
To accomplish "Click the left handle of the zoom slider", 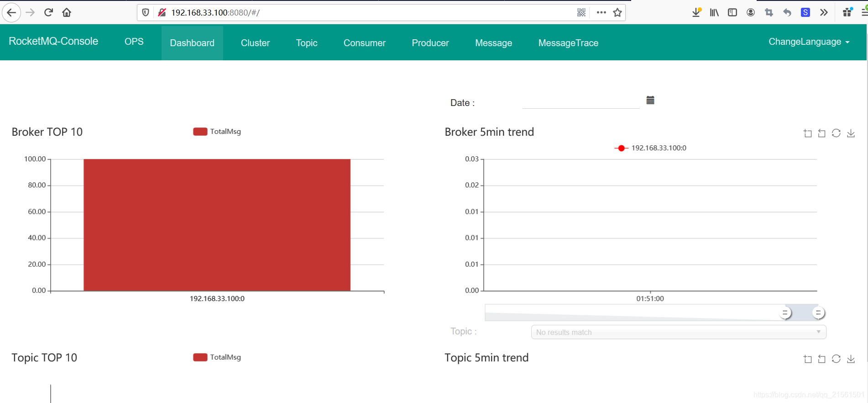I will [785, 313].
